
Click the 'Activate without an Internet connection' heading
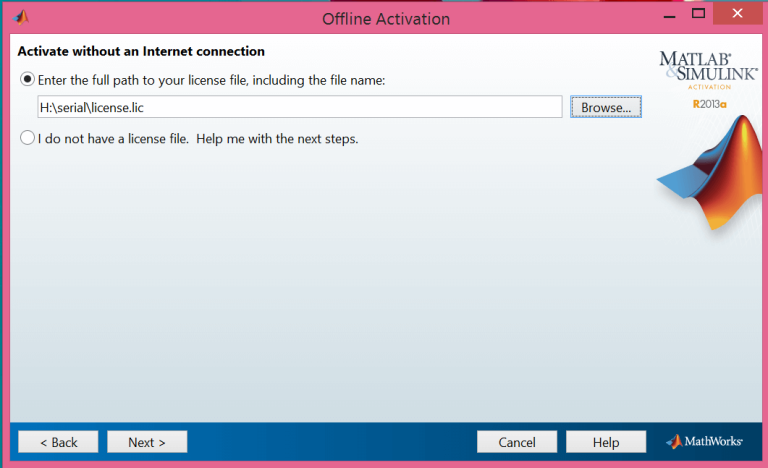tap(141, 51)
